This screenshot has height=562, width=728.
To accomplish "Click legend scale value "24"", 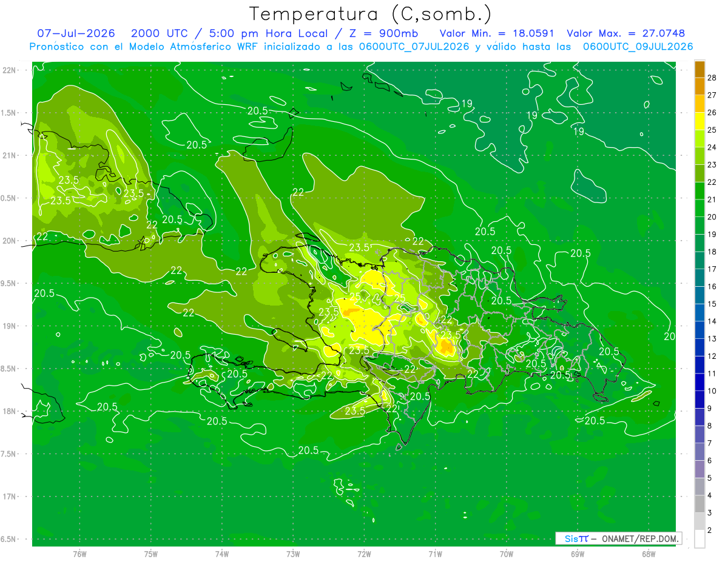I will 712,147.
